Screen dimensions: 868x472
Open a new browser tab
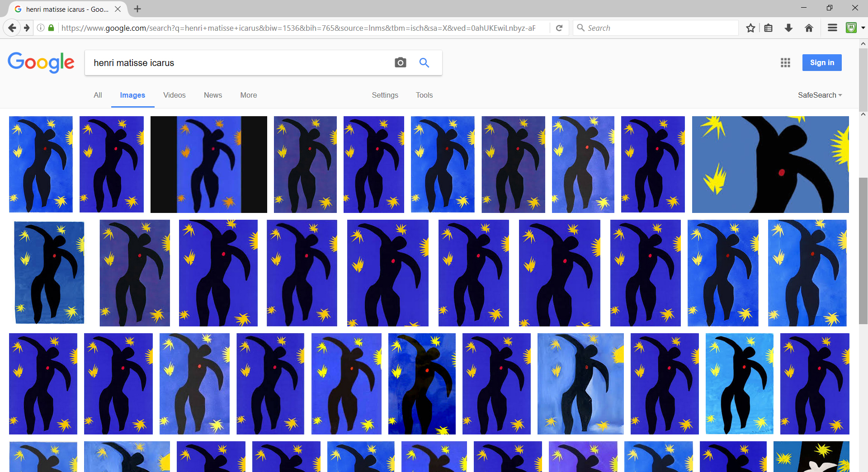[137, 9]
